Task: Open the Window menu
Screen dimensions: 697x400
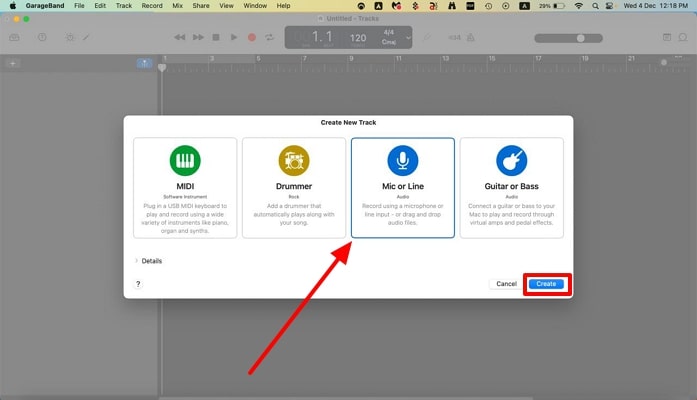Action: pyautogui.click(x=255, y=6)
